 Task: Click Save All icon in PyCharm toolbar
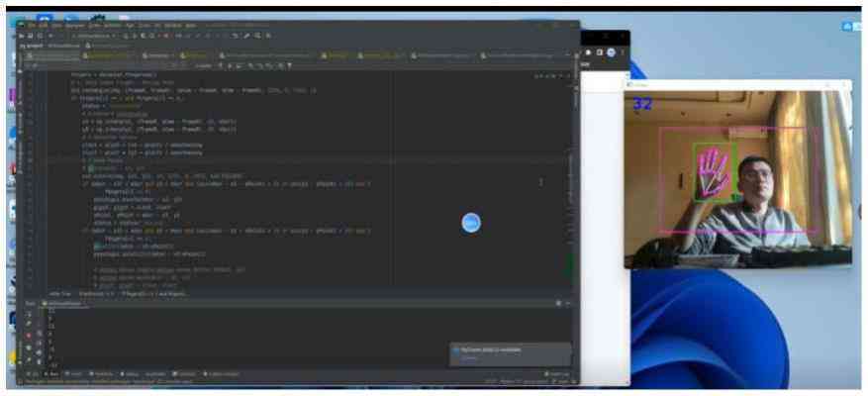(x=30, y=36)
